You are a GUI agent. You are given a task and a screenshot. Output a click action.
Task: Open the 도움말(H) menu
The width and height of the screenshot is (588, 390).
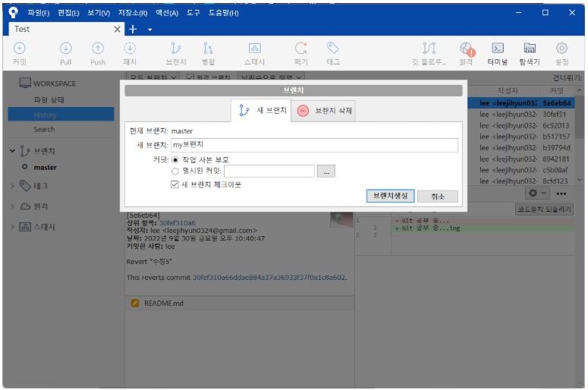(224, 13)
